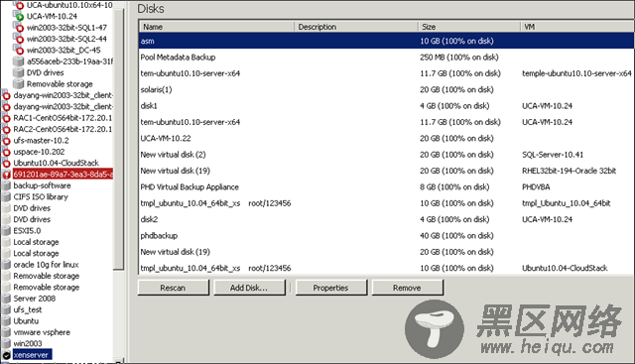Click the storage icon beside ESXI5.0
635x364 pixels.
coord(6,231)
